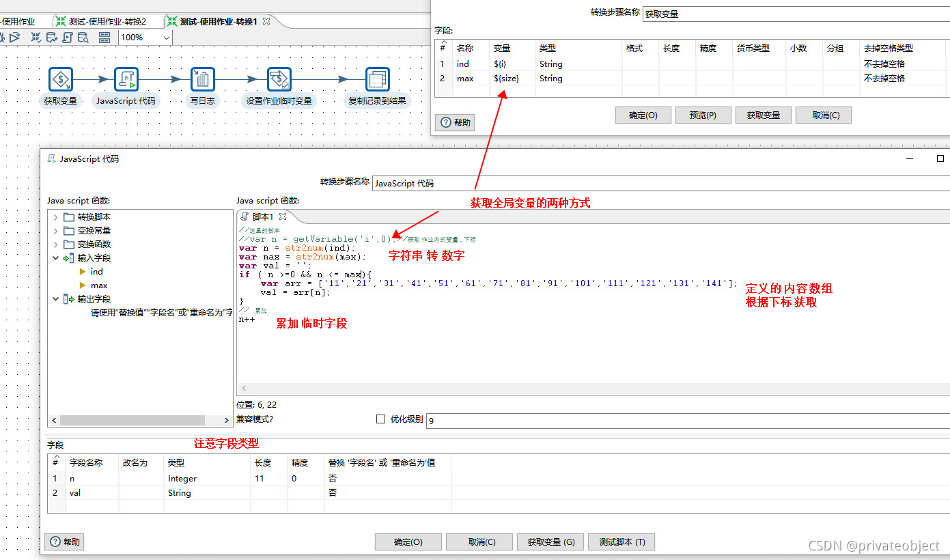Click the ${size} variable cell
This screenshot has width=950, height=560.
tap(512, 78)
